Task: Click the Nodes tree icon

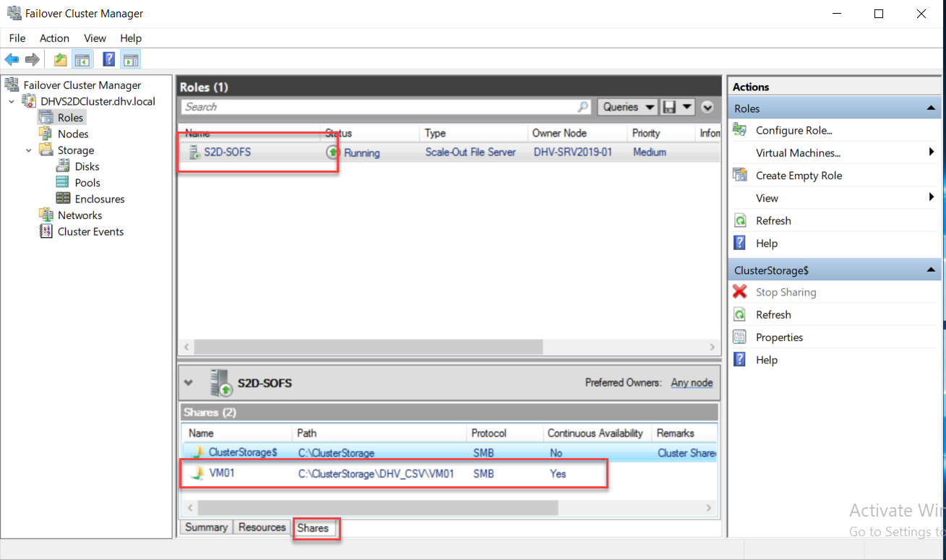Action: 46,134
